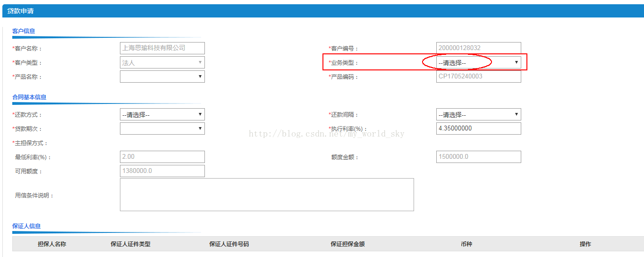Click the 贷款申请 title bar text

(x=20, y=10)
